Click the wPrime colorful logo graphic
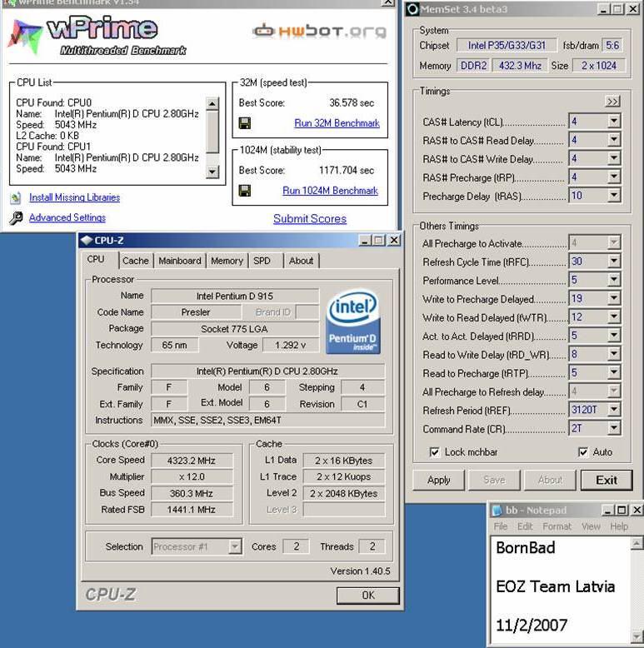 26,37
